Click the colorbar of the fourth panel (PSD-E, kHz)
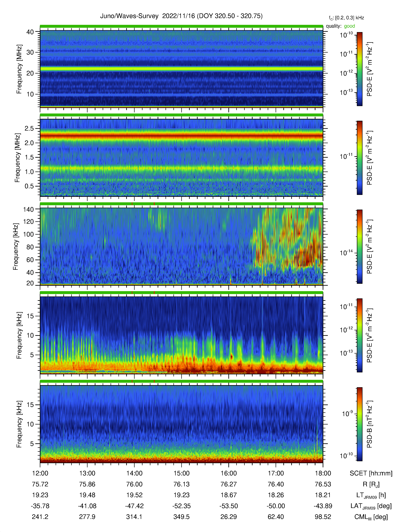This screenshot has width=411, height=532. (359, 335)
